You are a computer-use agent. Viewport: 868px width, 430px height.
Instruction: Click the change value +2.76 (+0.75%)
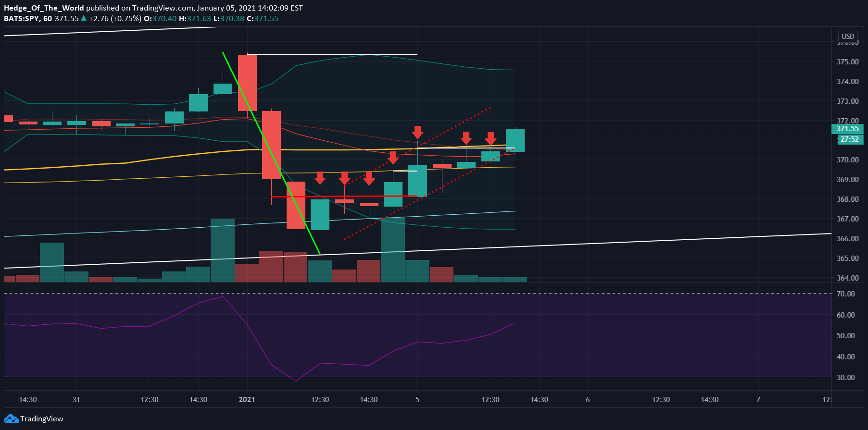(x=115, y=19)
